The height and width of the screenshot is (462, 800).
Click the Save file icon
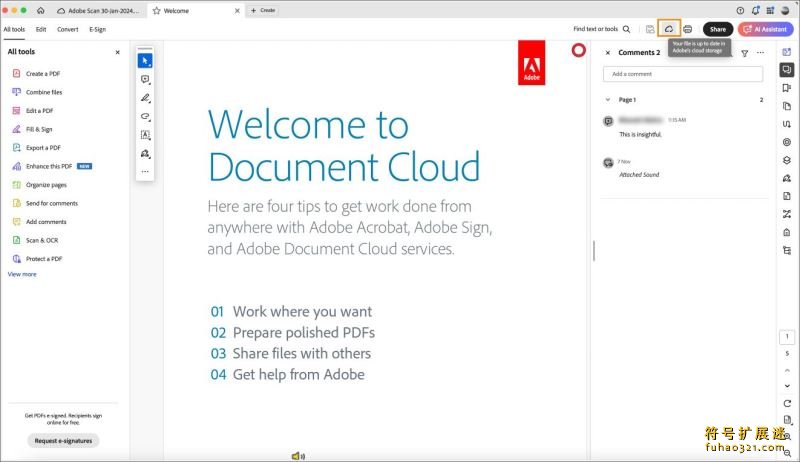[650, 29]
